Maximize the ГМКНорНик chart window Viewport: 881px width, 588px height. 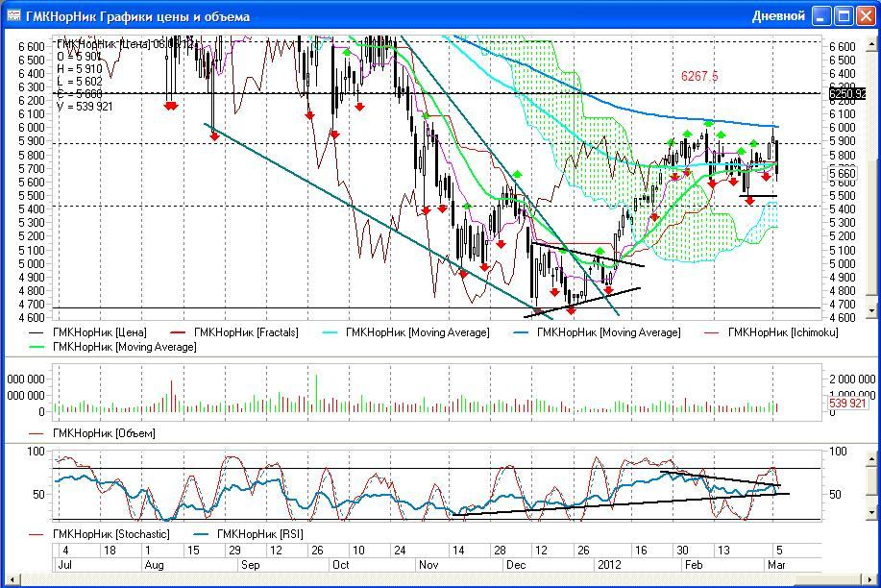[844, 15]
